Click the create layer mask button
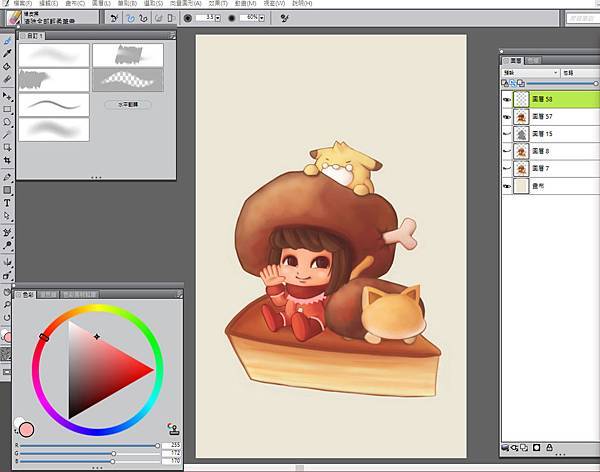 (536, 448)
